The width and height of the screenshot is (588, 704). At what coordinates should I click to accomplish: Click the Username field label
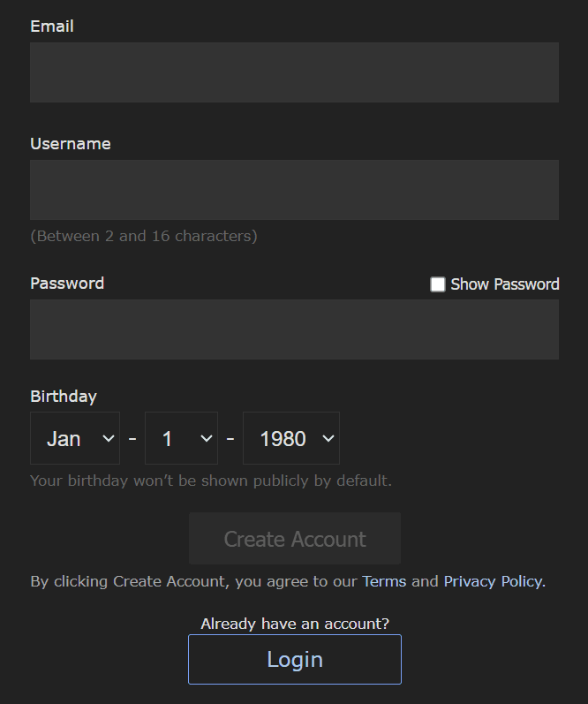71,144
